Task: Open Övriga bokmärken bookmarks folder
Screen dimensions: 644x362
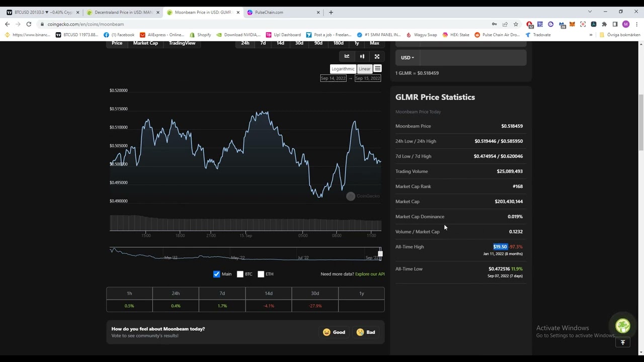Action: 619,35
